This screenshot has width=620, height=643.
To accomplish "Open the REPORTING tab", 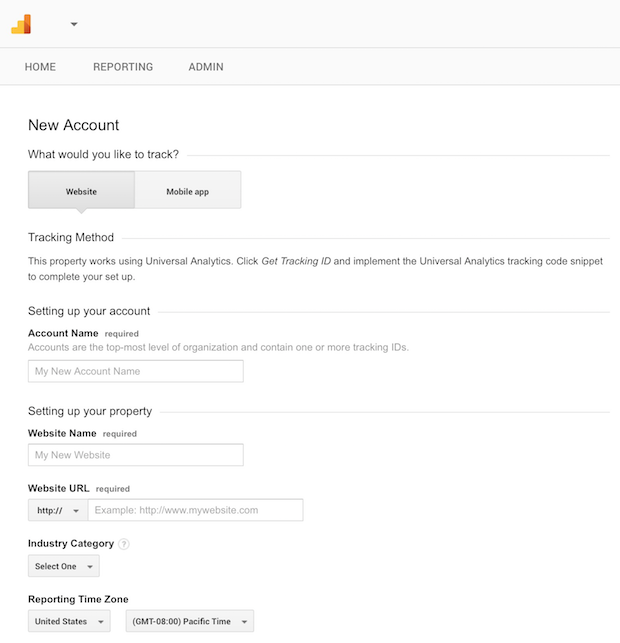I will [x=123, y=67].
